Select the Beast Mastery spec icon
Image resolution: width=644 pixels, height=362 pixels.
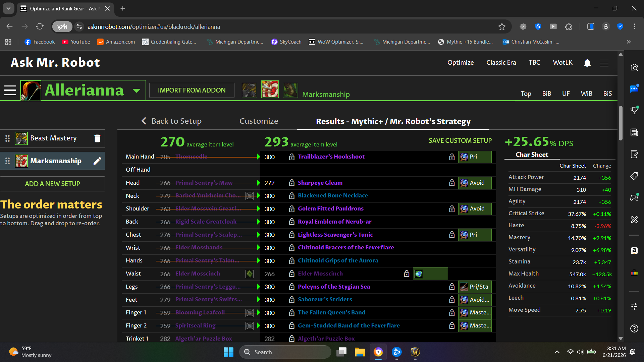click(249, 90)
